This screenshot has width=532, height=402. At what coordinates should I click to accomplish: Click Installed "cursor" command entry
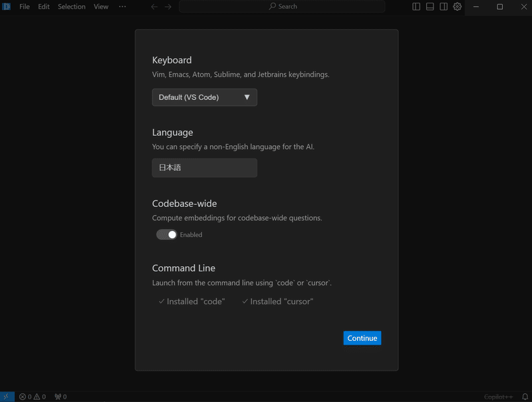(x=277, y=301)
